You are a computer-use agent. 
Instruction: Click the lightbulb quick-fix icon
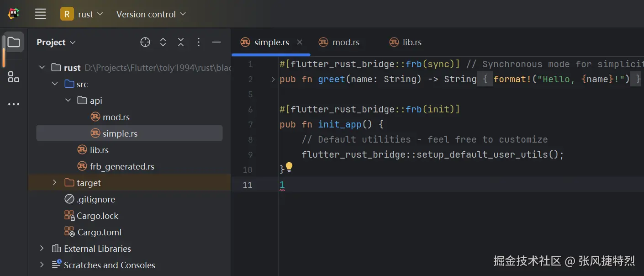[x=289, y=167]
